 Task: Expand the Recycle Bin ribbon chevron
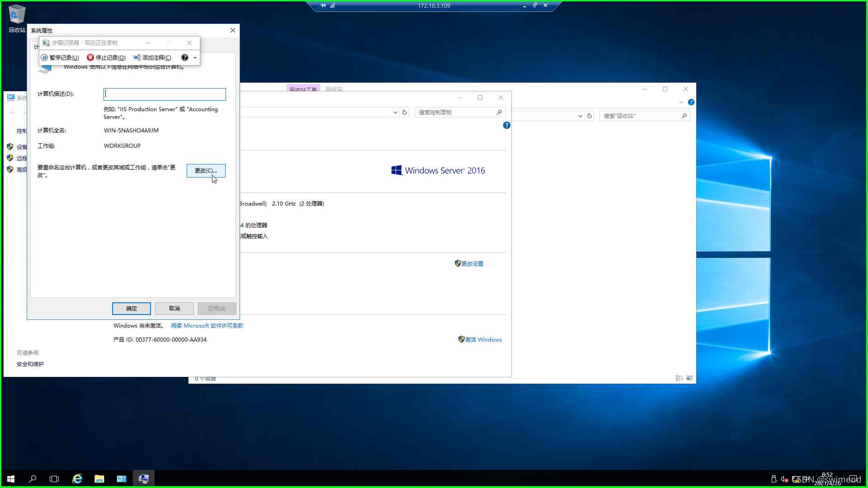click(681, 102)
